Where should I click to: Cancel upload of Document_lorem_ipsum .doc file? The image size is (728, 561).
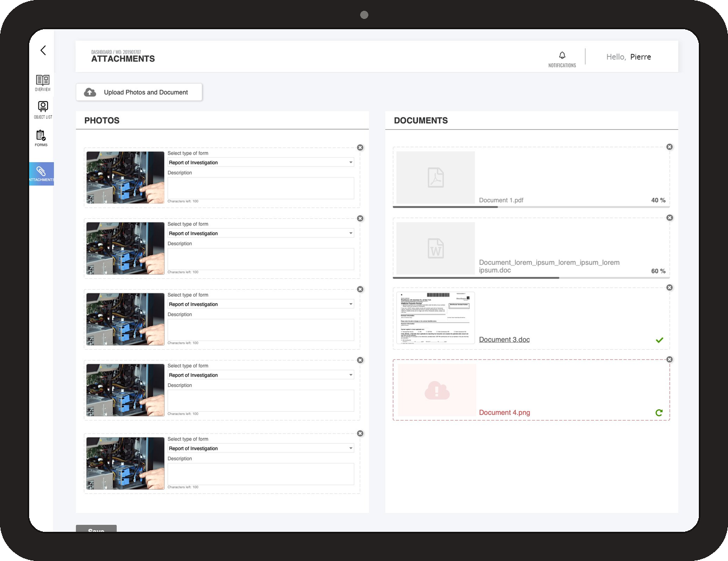point(670,218)
